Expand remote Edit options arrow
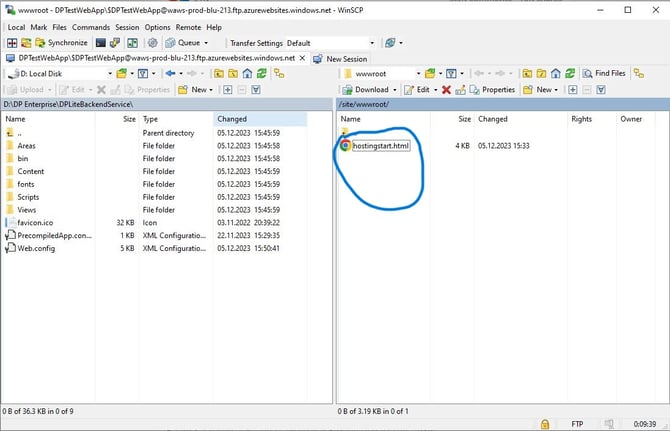670x431 pixels. click(x=435, y=90)
